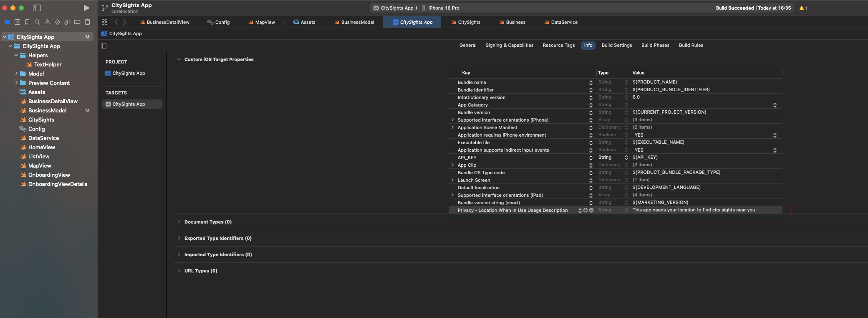Image resolution: width=868 pixels, height=318 pixels.
Task: Remove the Privacy Location row with minus button
Action: [x=591, y=210]
